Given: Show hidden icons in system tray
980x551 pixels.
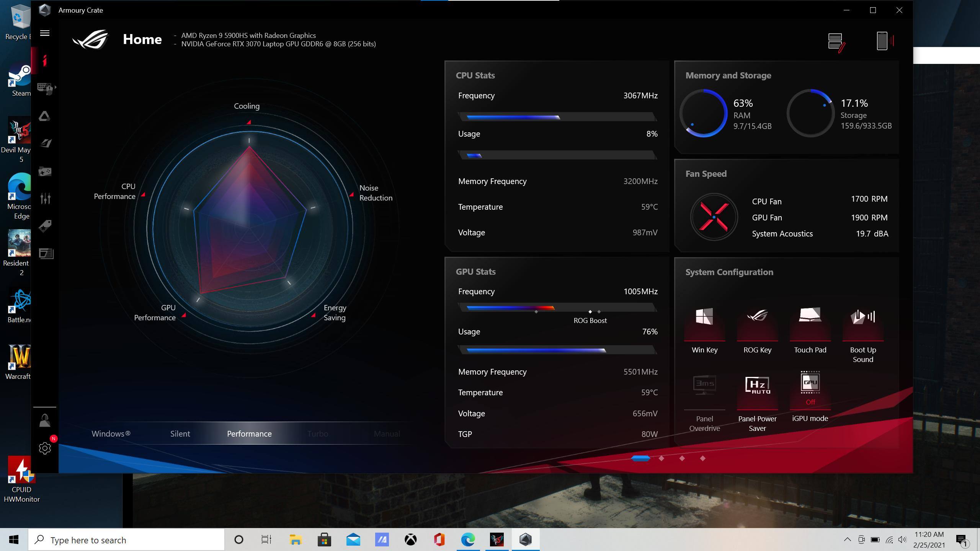Looking at the screenshot, I should pos(847,540).
